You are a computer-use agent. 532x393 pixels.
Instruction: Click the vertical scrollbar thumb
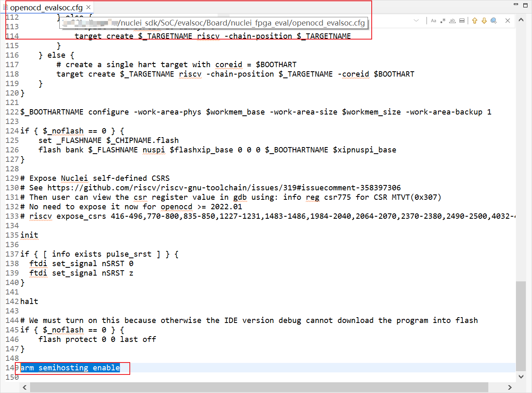[521, 325]
